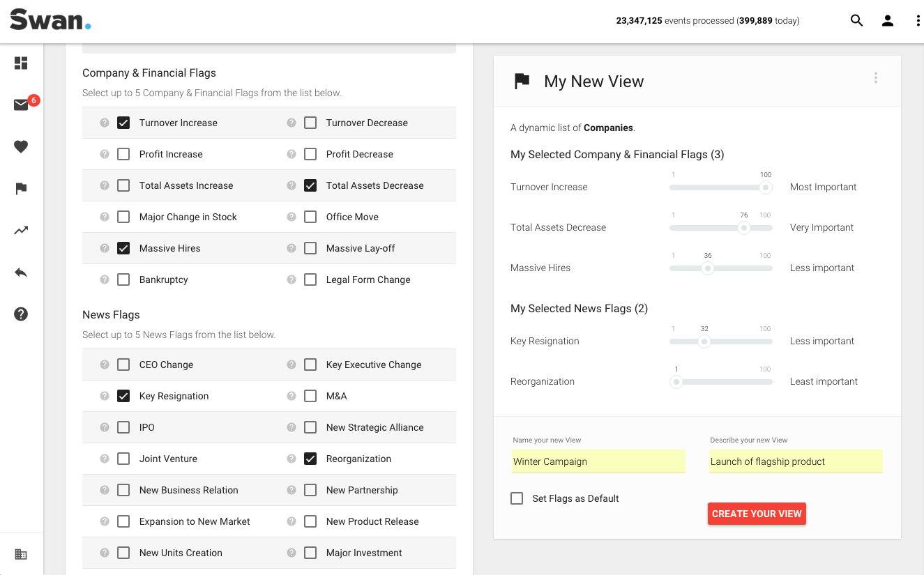Open the user account icon
This screenshot has width=924, height=575.
tap(887, 21)
